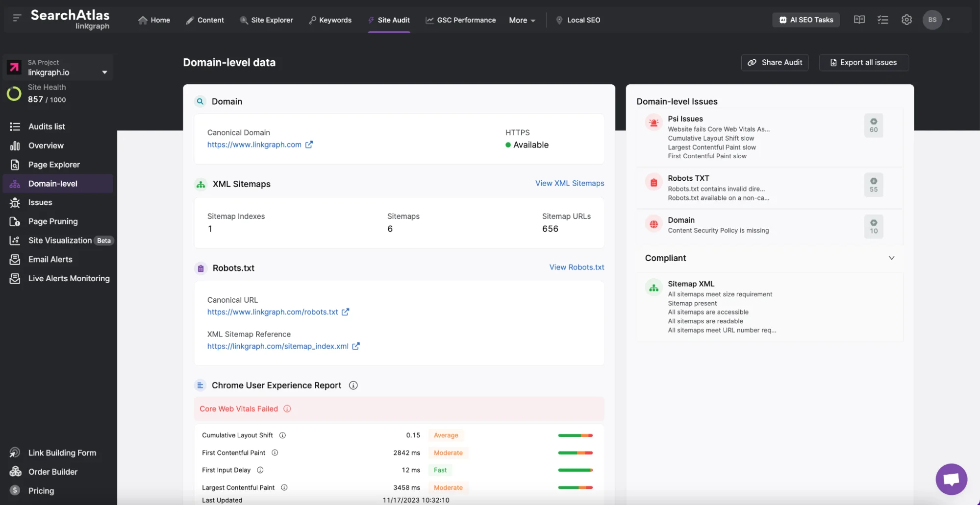
Task: Click the Domain issue 10 count badge
Action: (x=874, y=227)
